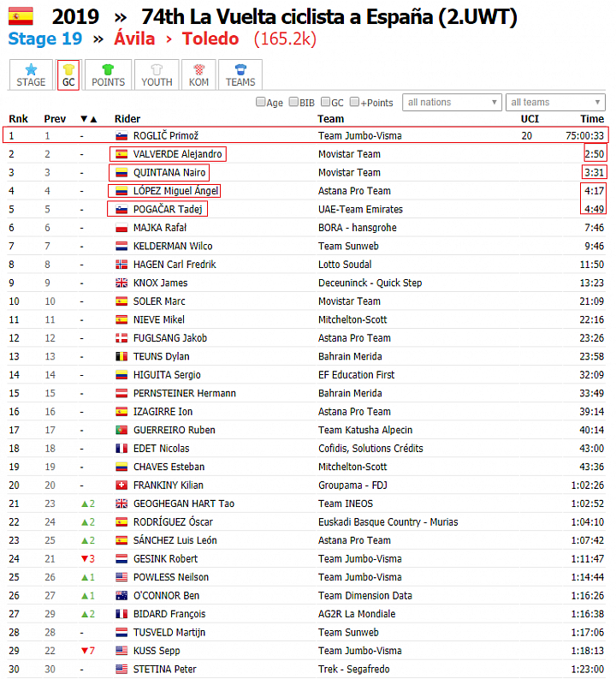Open Trek - Segafredo team page
This screenshot has width=616, height=679.
[x=354, y=669]
